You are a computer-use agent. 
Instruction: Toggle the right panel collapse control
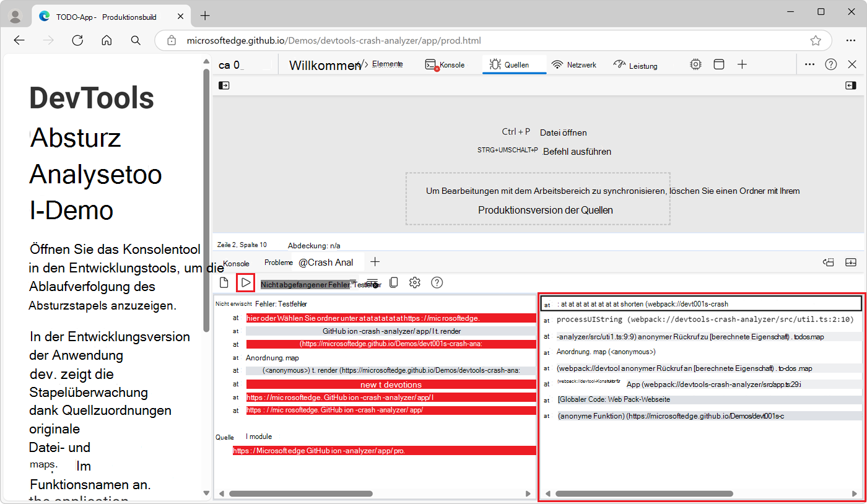point(851,85)
